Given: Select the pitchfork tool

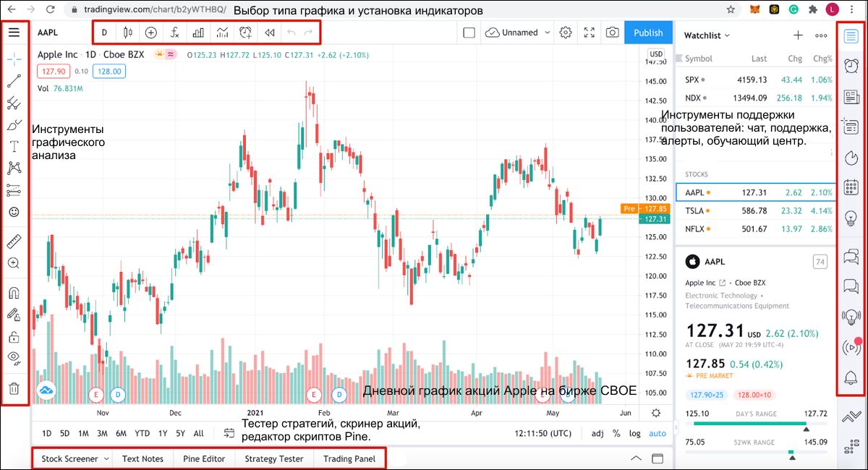Looking at the screenshot, I should [14, 103].
